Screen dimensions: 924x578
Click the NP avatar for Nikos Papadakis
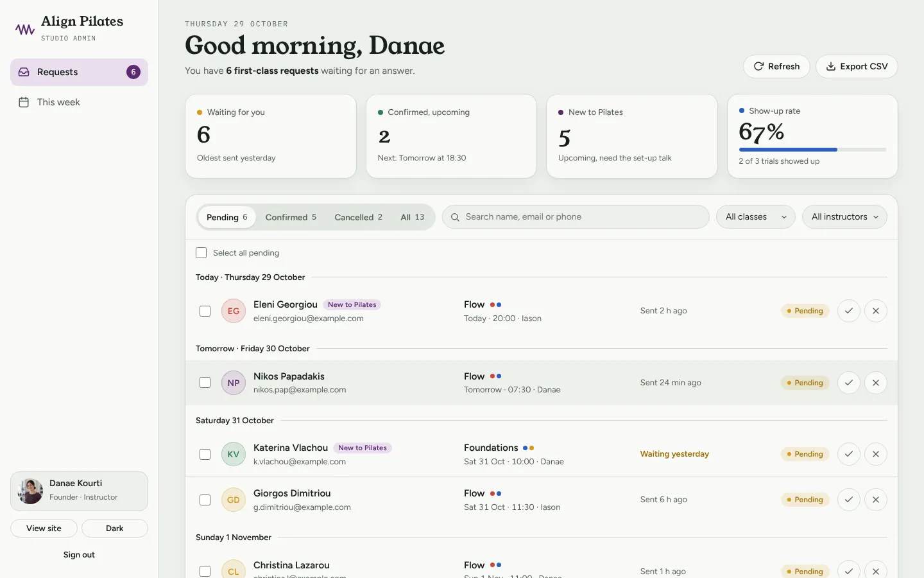pos(234,383)
